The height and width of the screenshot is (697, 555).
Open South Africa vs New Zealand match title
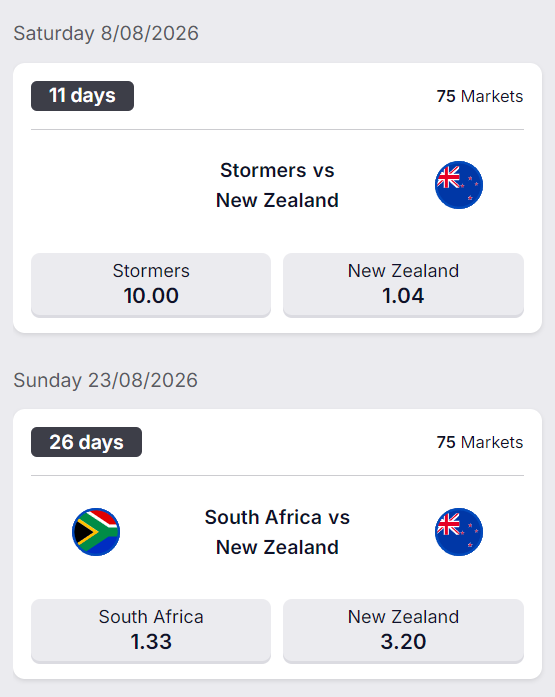click(277, 532)
